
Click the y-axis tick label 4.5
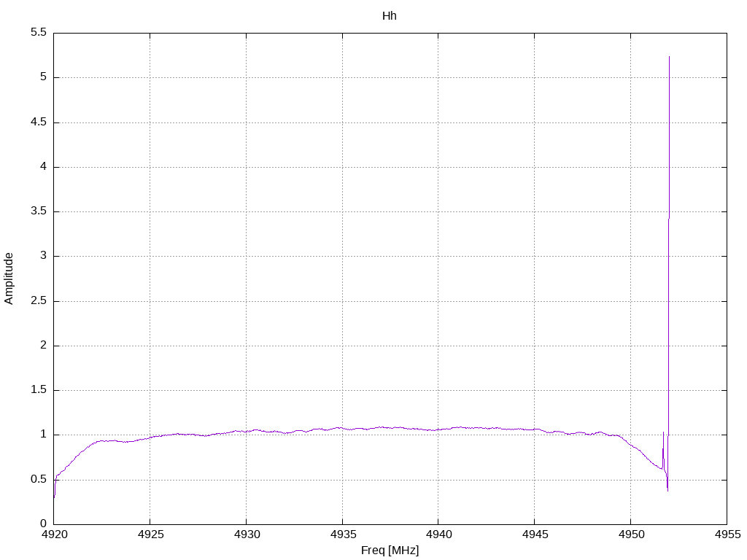coord(39,122)
